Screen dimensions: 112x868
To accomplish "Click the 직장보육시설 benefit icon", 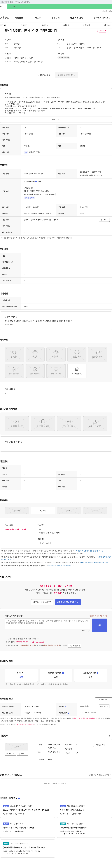I will click(x=56, y=371).
